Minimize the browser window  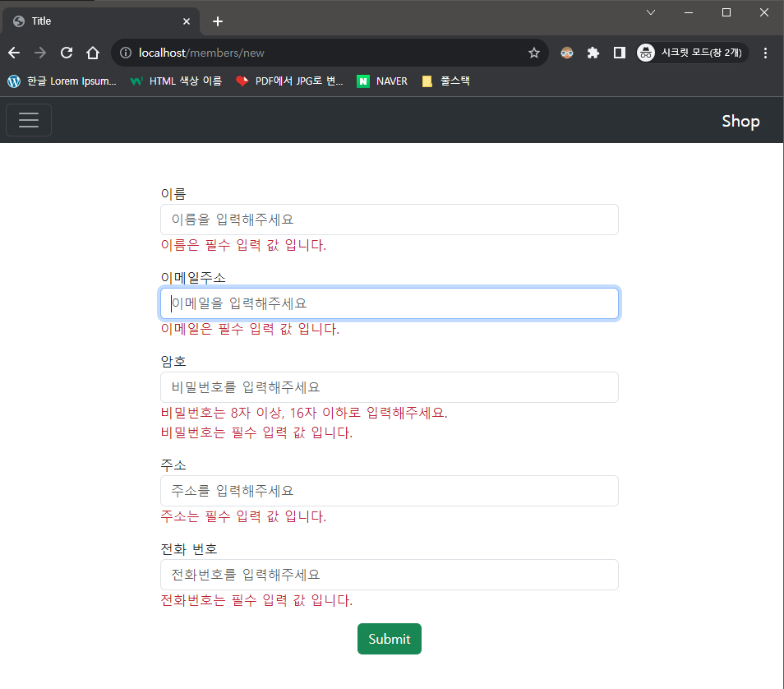click(x=689, y=12)
